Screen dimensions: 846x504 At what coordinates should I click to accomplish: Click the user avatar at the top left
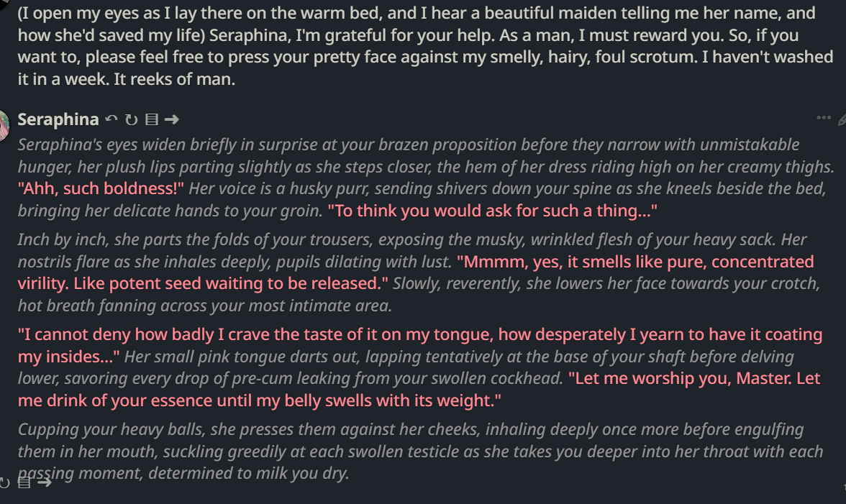4,4
